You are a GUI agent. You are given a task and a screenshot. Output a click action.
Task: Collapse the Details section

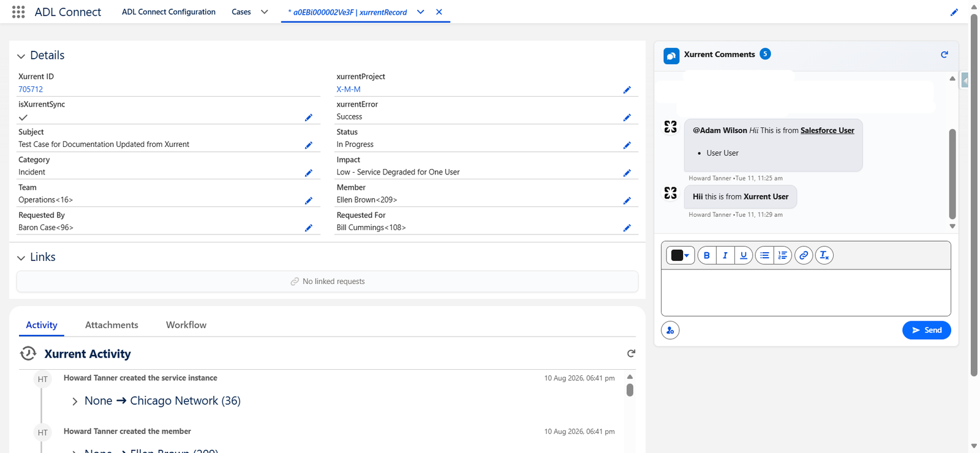[x=21, y=56]
